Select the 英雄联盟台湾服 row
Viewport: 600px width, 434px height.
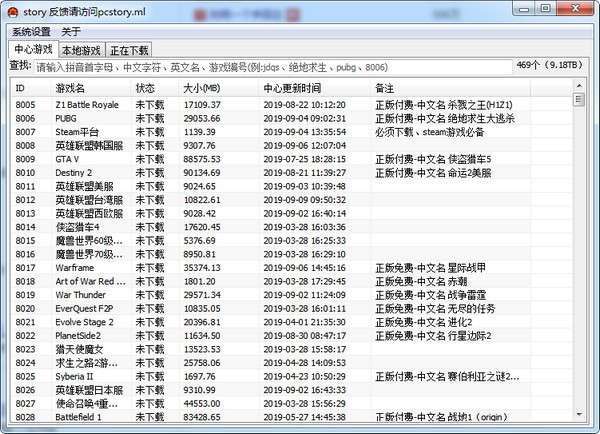291,200
